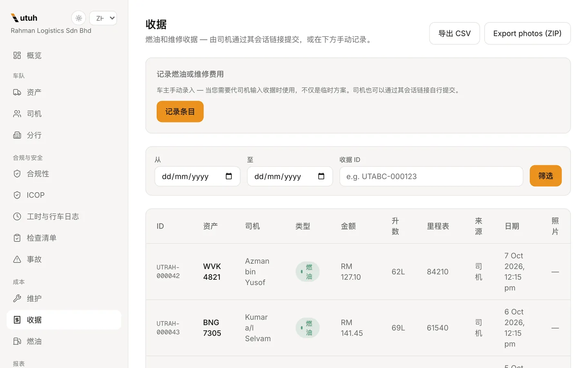This screenshot has width=588, height=368.
Task: Click asset BNG 7305 in the table
Action: point(212,328)
